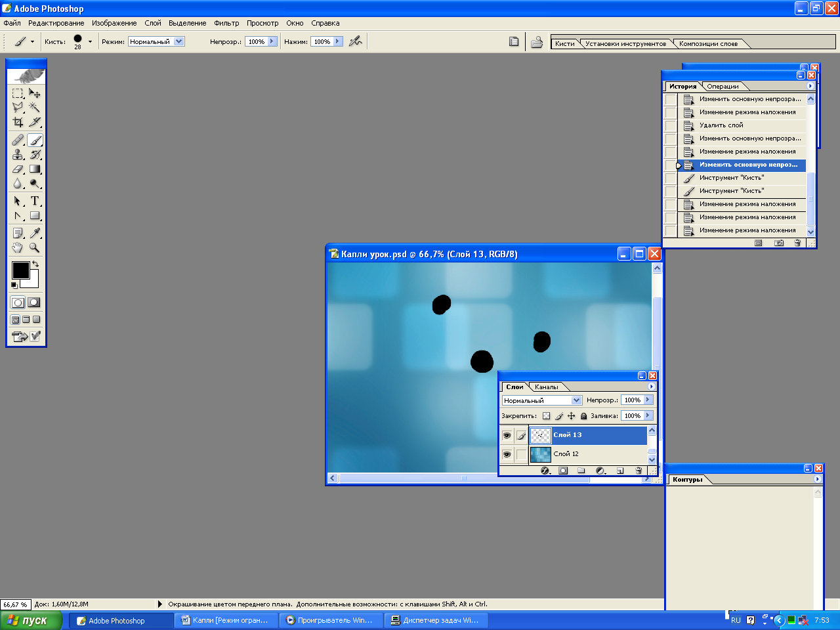
Task: Select the Rectangular Marquee tool
Action: (x=18, y=93)
